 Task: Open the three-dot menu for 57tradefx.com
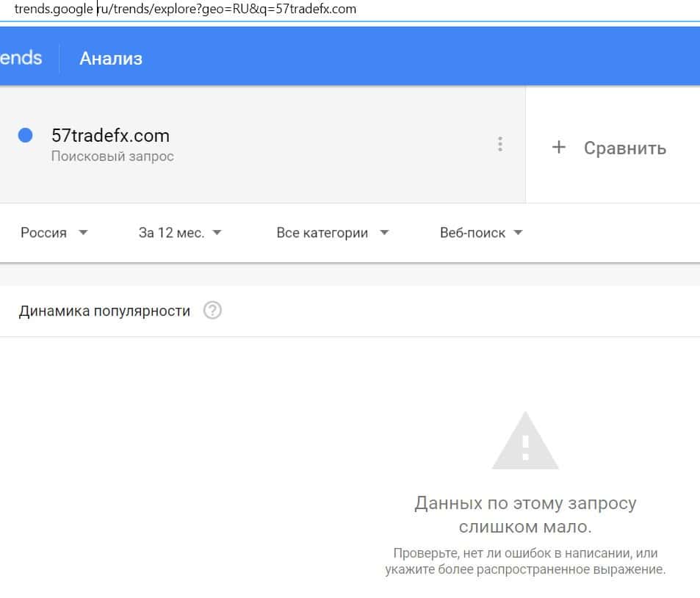click(x=500, y=144)
